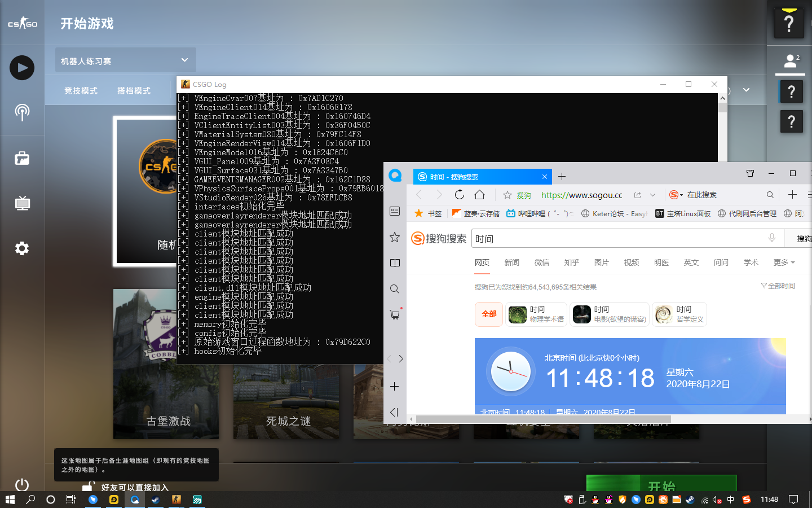Reload the Sogou browser page

coord(459,195)
